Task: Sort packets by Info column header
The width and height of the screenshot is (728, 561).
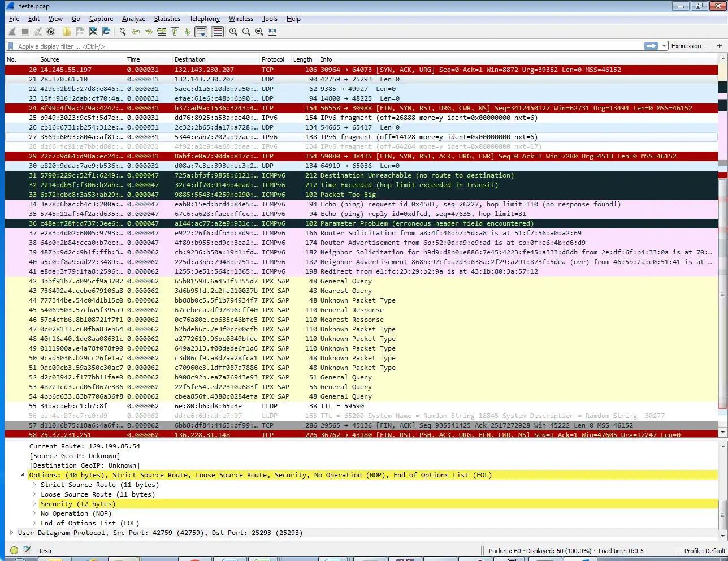Action: pyautogui.click(x=518, y=59)
